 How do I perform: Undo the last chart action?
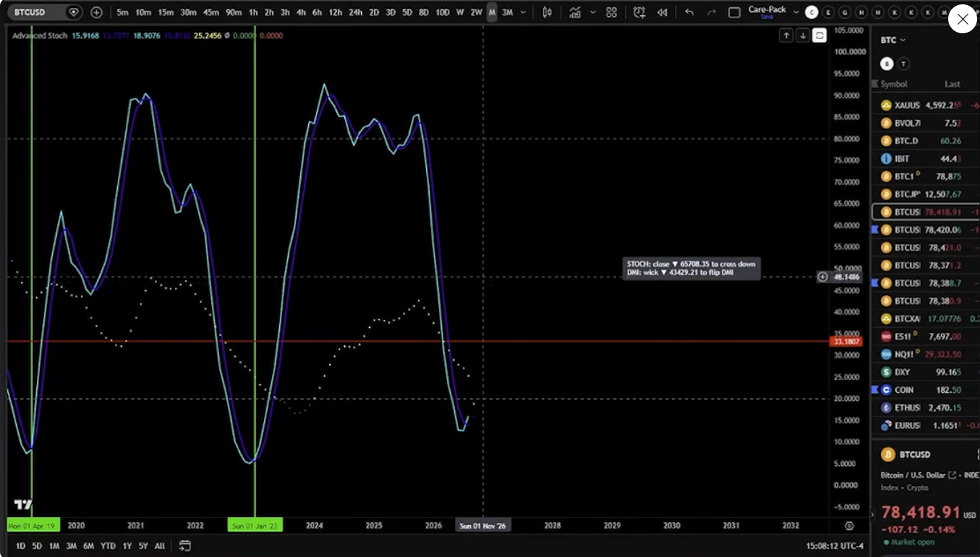[689, 12]
